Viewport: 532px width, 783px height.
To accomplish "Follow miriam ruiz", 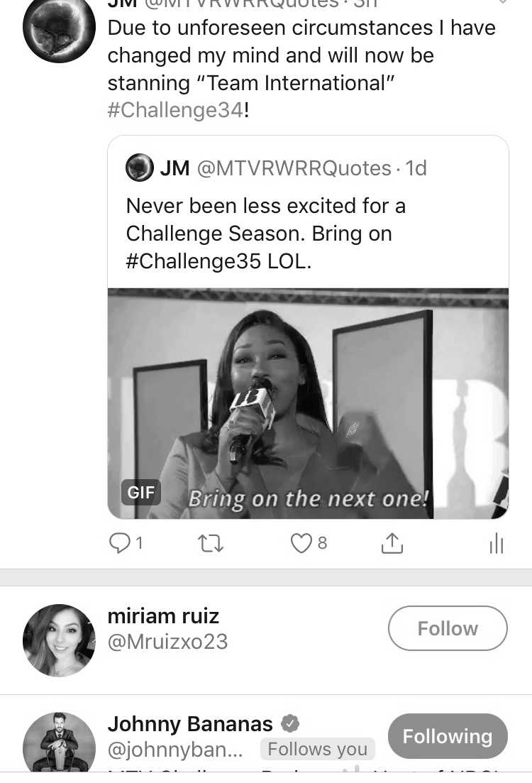I will pos(448,628).
